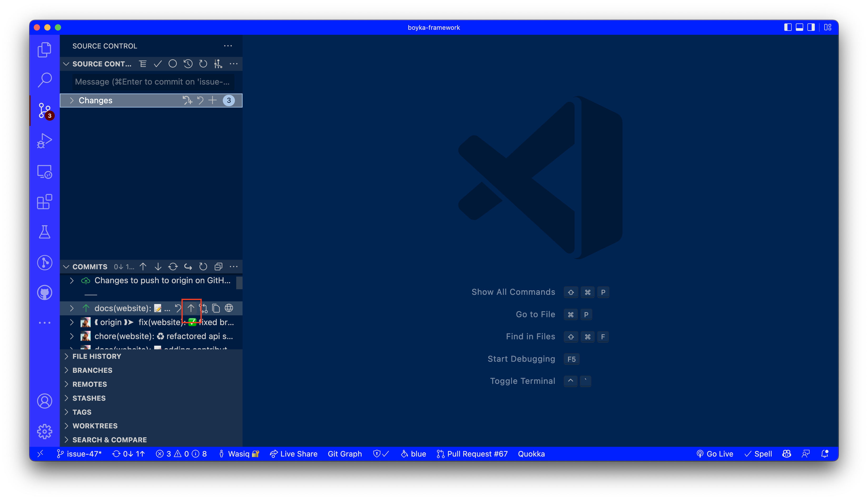Open the GitHub view in activity bar

tap(44, 292)
